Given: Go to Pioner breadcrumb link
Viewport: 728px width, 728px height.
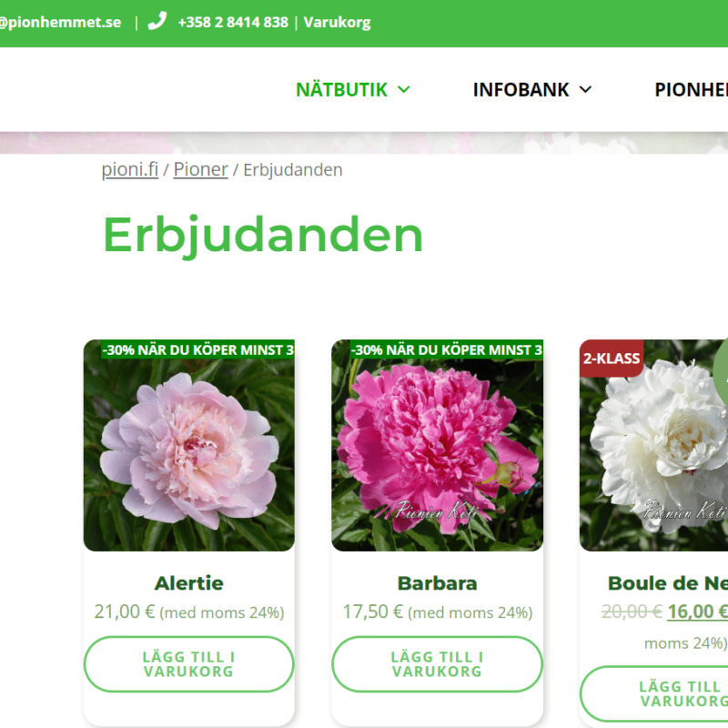Looking at the screenshot, I should click(x=200, y=169).
